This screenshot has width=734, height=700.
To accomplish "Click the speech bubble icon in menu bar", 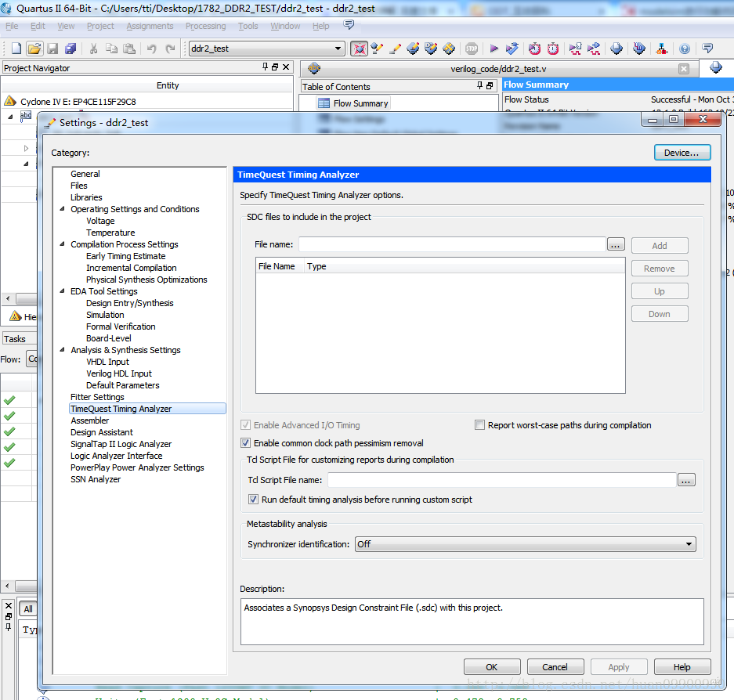I will pyautogui.click(x=349, y=24).
